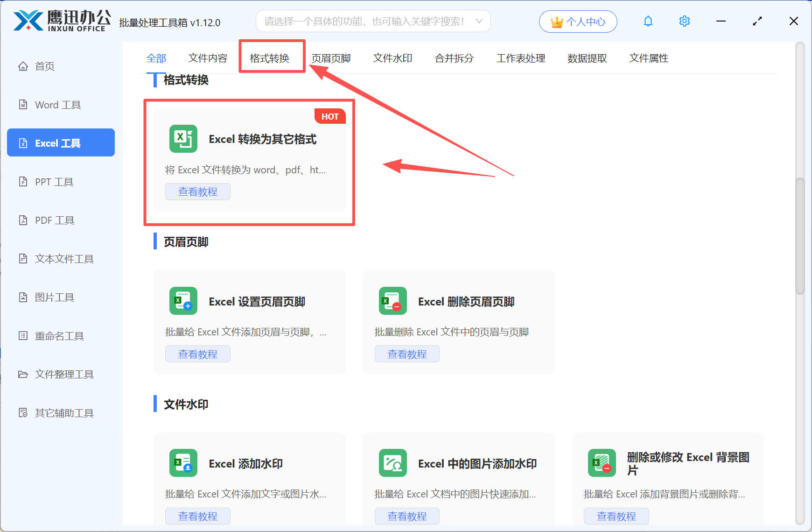Open the settings gear
The width and height of the screenshot is (812, 532).
pyautogui.click(x=684, y=21)
